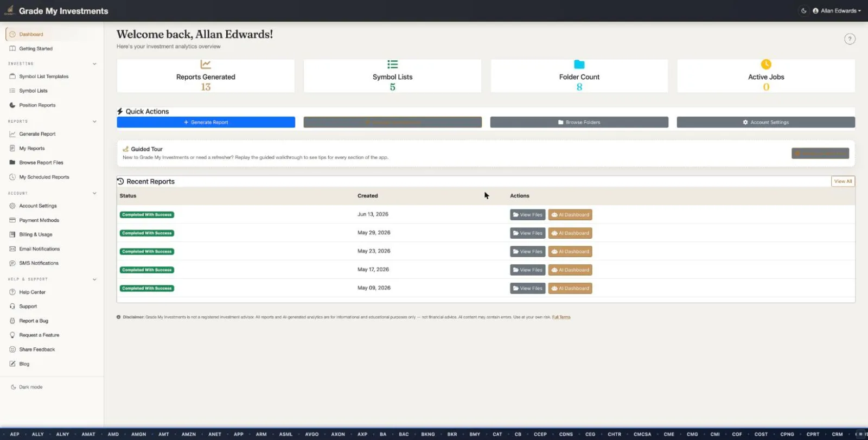The height and width of the screenshot is (440, 868).
Task: View Files for the Jun 13, 2026 report
Action: click(x=527, y=215)
